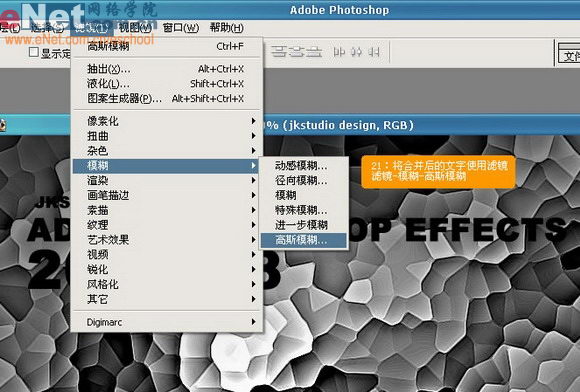580x392 pixels.
Task: Open the 帮助(H) menu
Action: [x=227, y=28]
